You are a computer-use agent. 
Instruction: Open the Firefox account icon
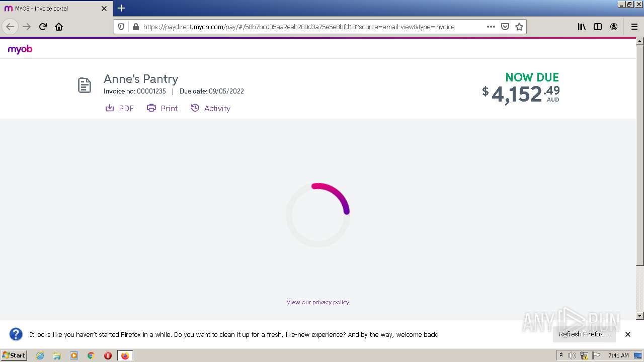(614, 27)
